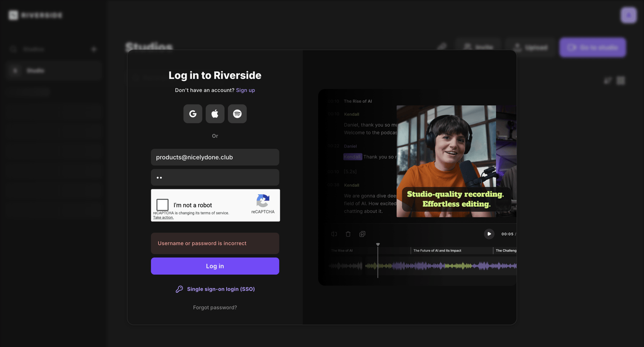Tick the I'm not a robot checkbox

click(162, 205)
